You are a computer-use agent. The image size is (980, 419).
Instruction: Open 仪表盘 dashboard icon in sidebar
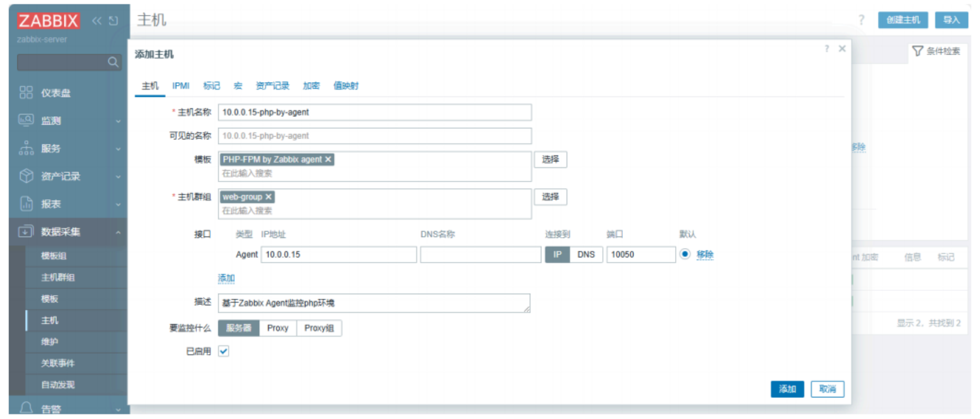pos(26,93)
